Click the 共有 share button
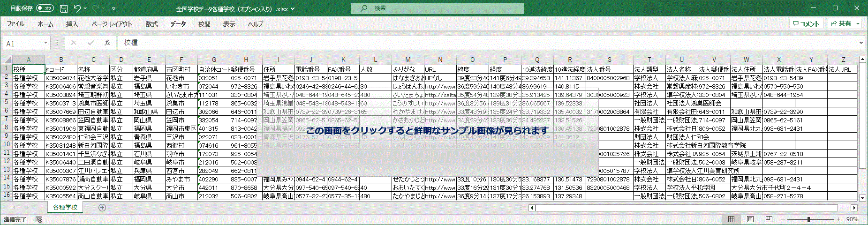The image size is (868, 225). (x=842, y=23)
